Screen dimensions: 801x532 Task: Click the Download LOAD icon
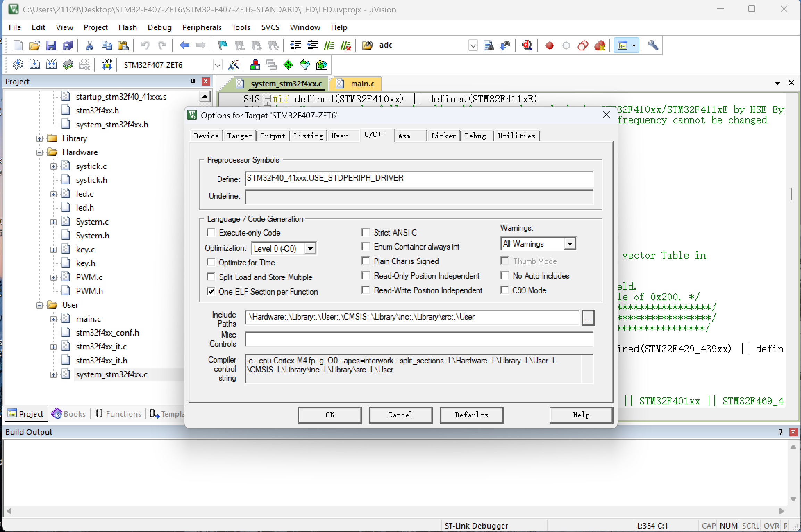pos(107,65)
